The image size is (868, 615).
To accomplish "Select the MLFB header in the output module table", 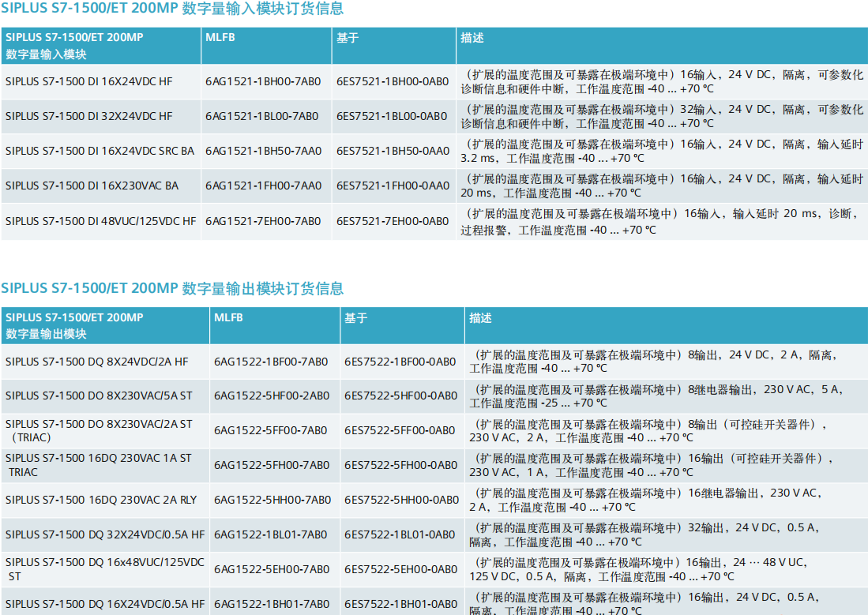I will pos(228,317).
